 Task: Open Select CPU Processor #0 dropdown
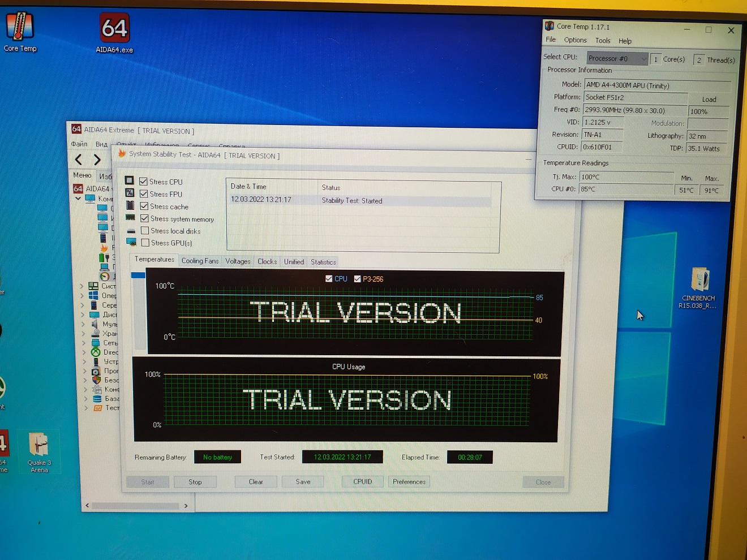tap(617, 58)
